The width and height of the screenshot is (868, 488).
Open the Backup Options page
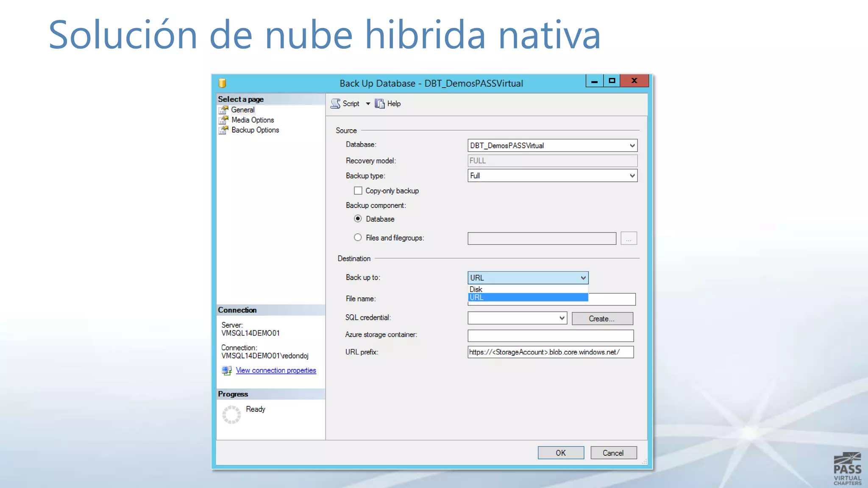255,130
